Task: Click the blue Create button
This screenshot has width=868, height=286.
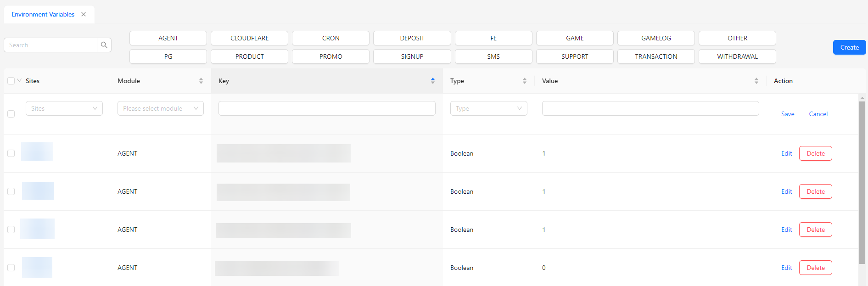Action: (x=849, y=47)
